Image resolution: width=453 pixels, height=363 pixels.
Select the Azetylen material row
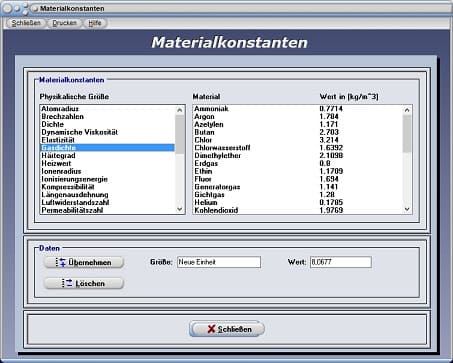298,124
